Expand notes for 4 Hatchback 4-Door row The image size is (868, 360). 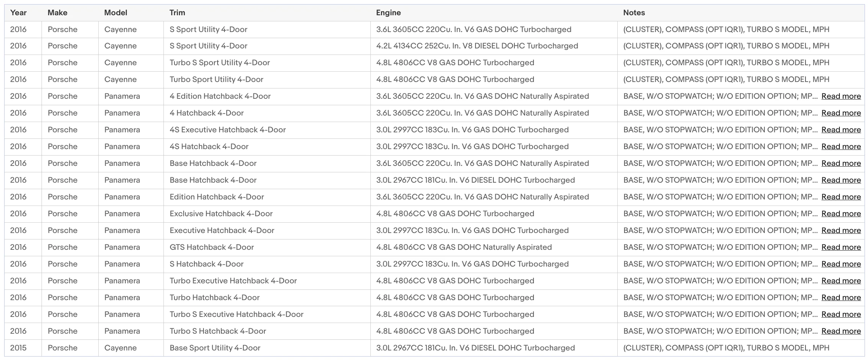[x=841, y=113]
